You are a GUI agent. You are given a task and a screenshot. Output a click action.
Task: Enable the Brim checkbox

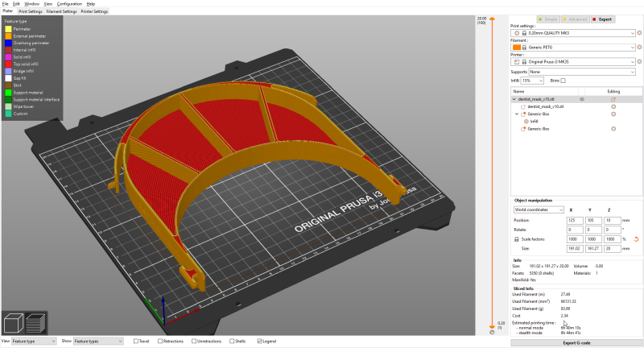tap(563, 81)
